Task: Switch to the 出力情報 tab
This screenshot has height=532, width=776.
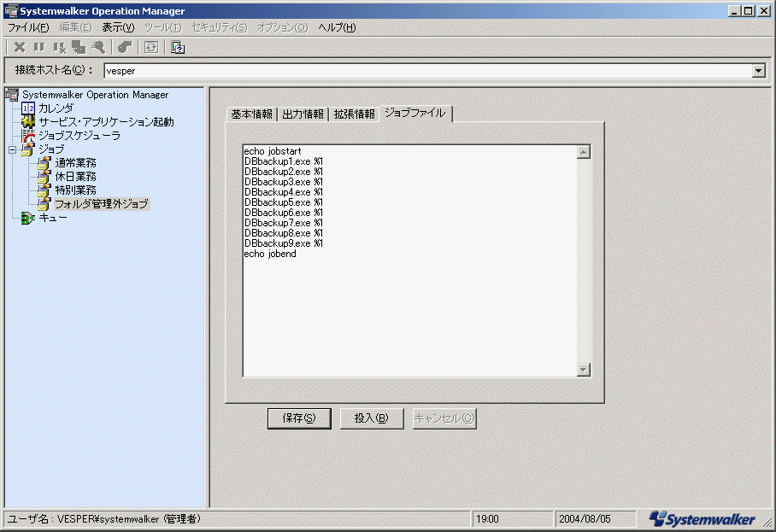Action: point(303,114)
